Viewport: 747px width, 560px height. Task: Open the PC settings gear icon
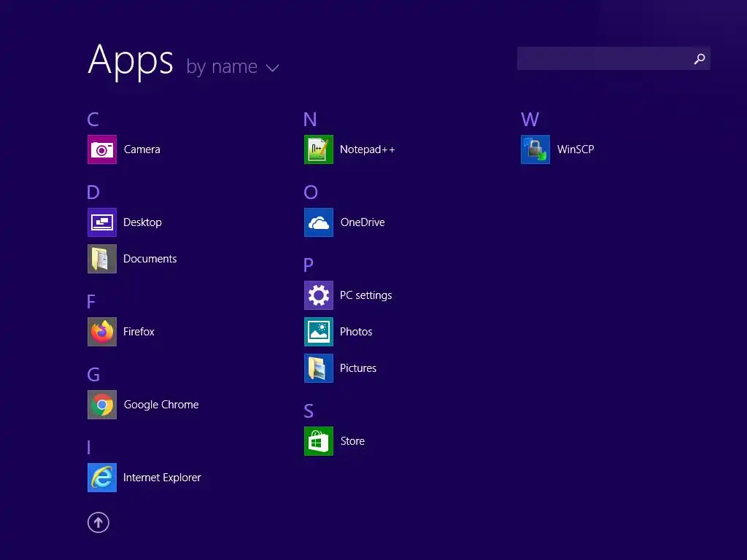click(319, 295)
